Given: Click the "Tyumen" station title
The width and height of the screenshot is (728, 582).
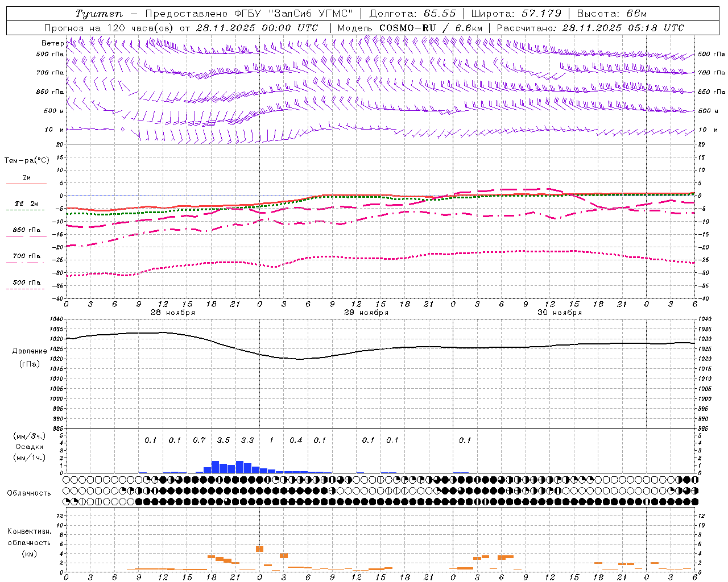Looking at the screenshot, I should point(98,14).
